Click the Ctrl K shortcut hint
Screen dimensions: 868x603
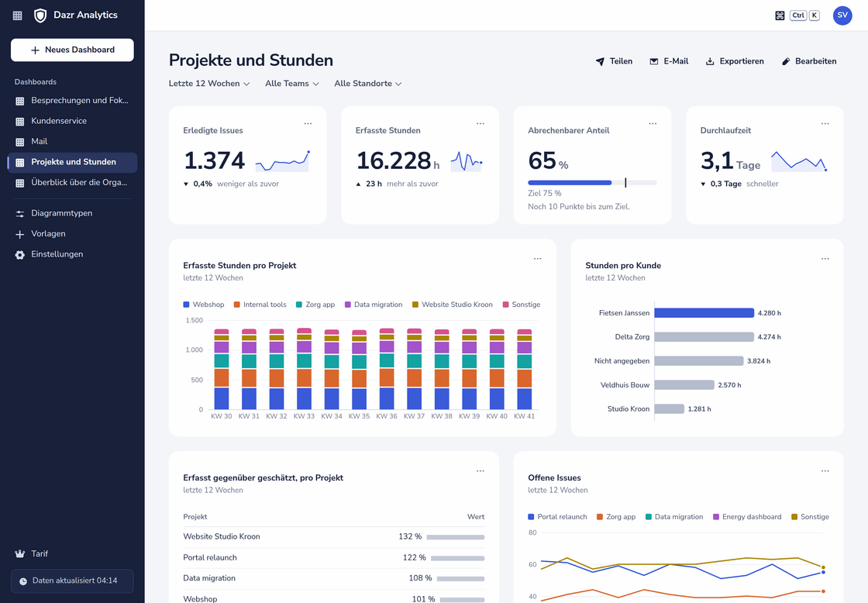805,16
